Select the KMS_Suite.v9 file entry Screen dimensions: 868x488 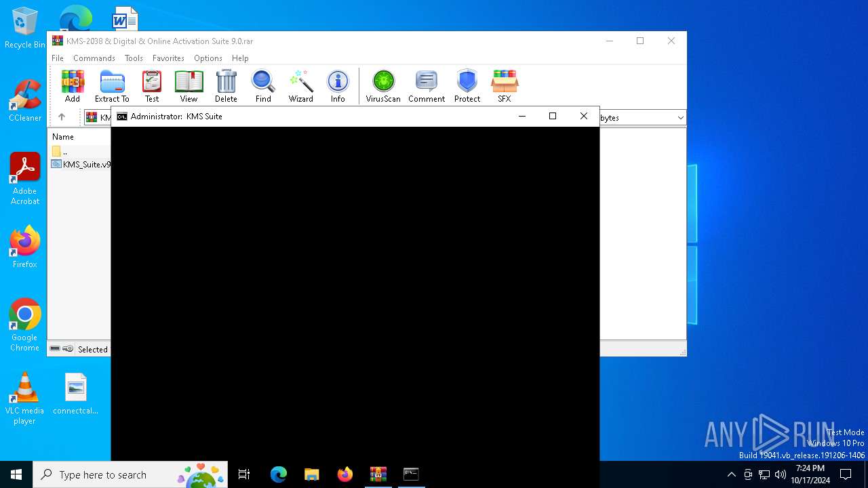(x=81, y=164)
